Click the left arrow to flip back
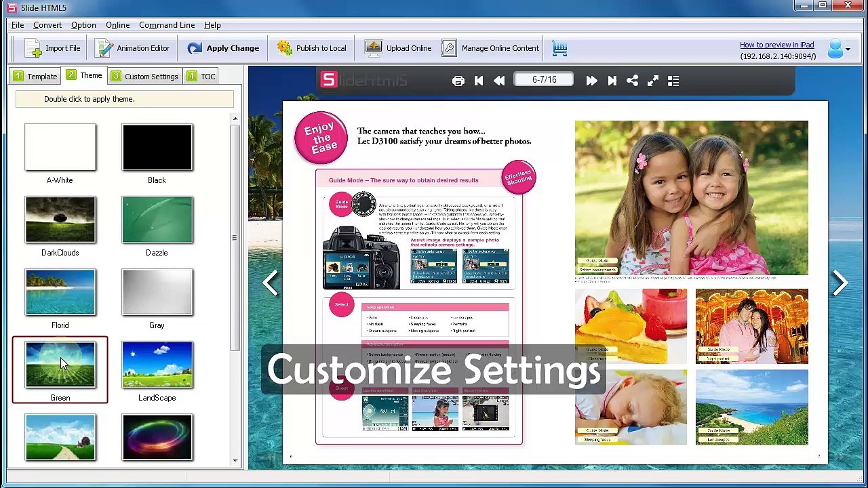 tap(271, 283)
